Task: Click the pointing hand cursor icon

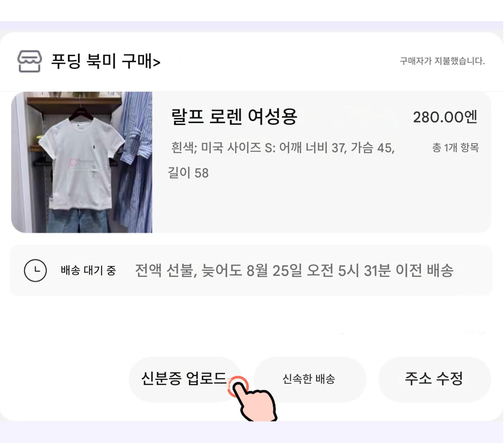Action: tap(255, 402)
